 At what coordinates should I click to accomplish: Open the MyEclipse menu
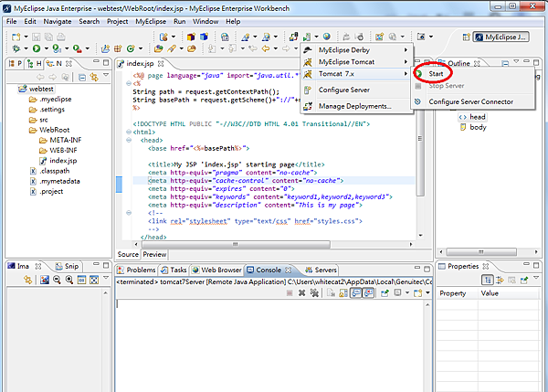pos(151,21)
